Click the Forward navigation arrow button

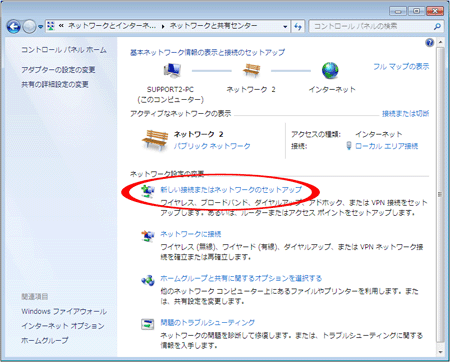point(29,27)
